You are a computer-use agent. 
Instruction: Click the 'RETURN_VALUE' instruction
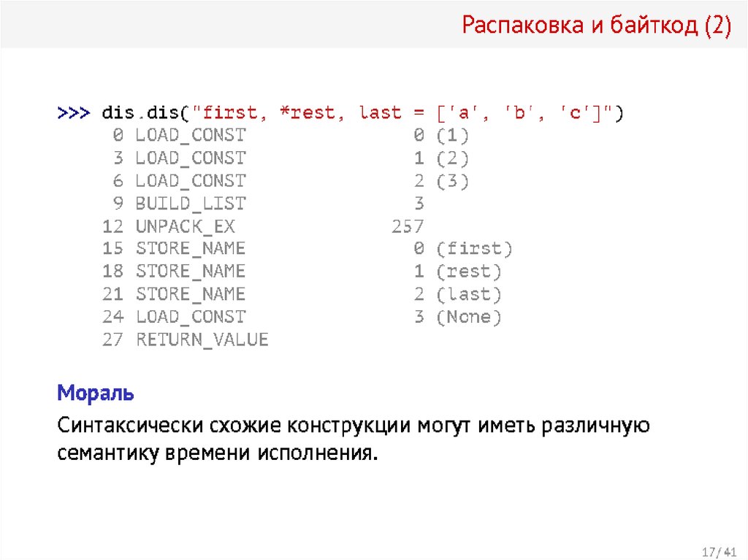click(202, 340)
